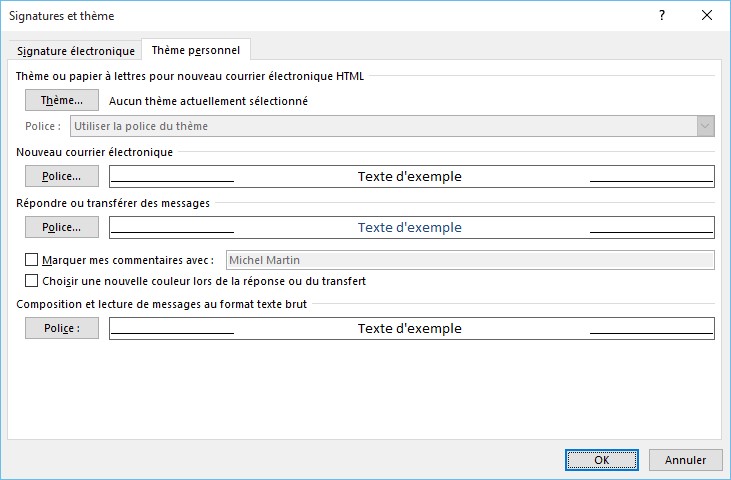Expand the Police dropdown arrow

[705, 126]
